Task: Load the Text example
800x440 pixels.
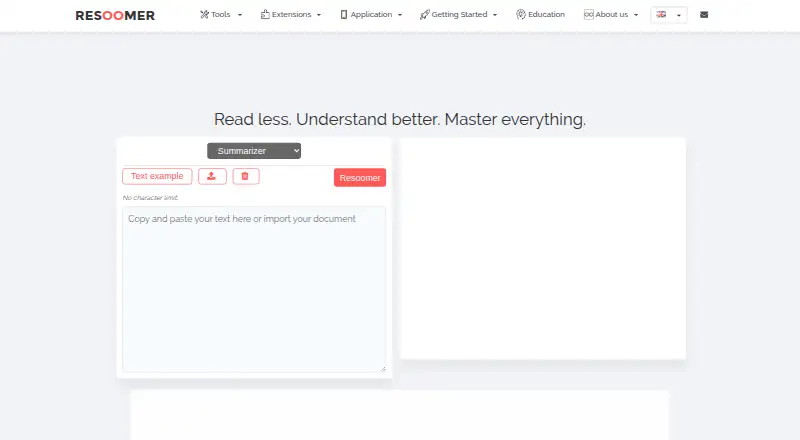Action: pyautogui.click(x=157, y=176)
